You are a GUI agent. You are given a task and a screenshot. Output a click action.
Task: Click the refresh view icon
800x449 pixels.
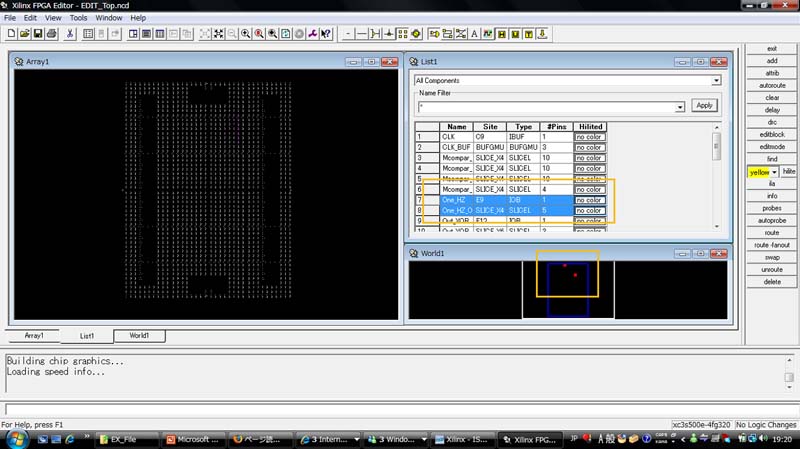286,34
